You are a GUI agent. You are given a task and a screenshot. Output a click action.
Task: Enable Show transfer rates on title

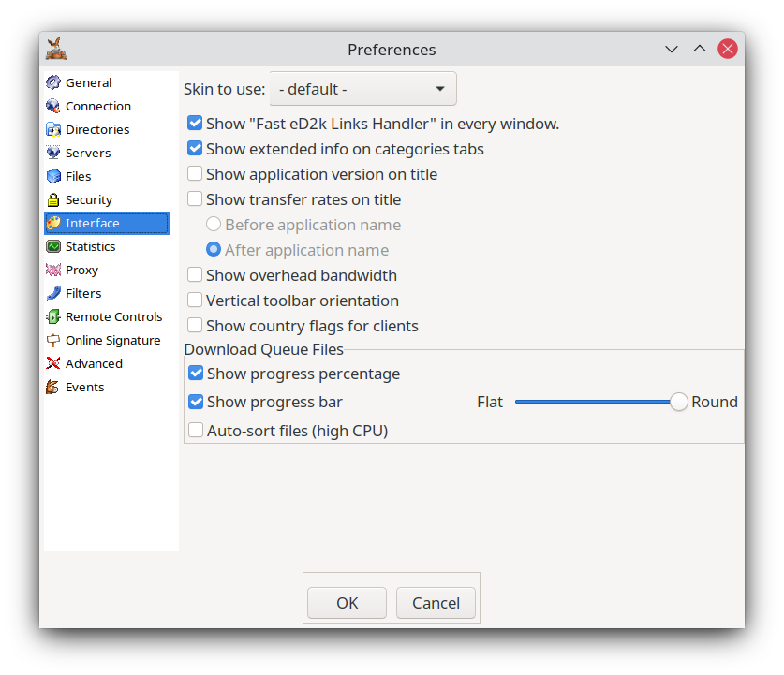(x=195, y=198)
